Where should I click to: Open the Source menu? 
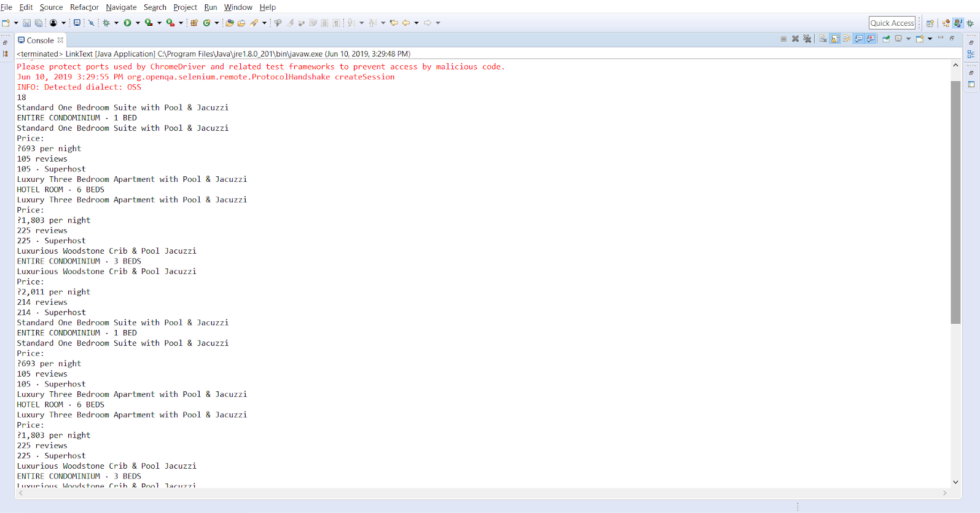51,7
